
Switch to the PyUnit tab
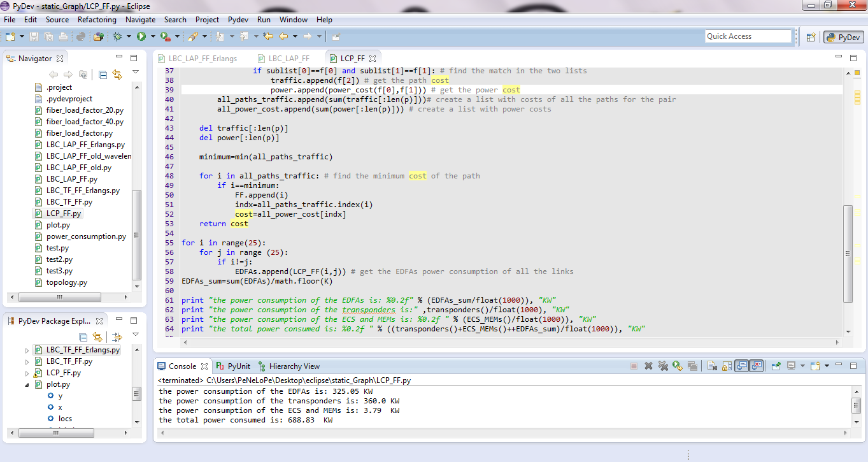pos(233,366)
